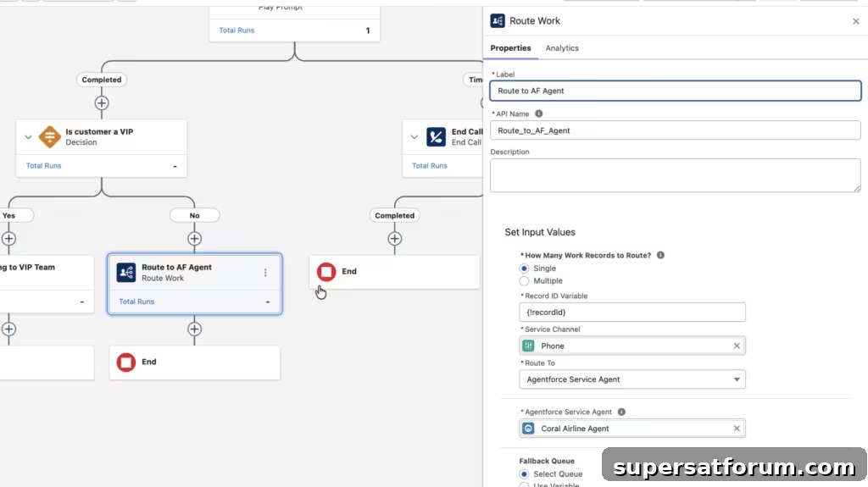Click the Description text area
The width and height of the screenshot is (868, 487).
[x=676, y=175]
